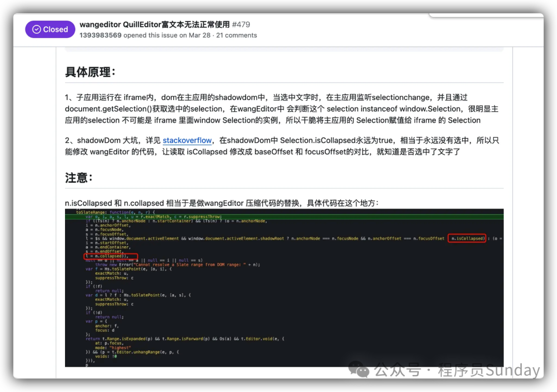Viewport: 557px width, 392px height.
Task: Open author profile 1393983569
Action: [x=101, y=35]
